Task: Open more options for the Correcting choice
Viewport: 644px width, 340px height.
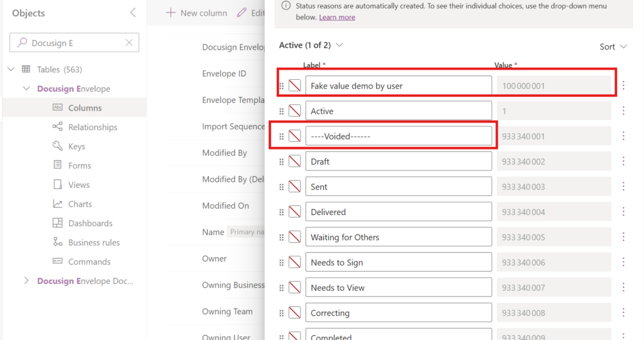Action: click(623, 313)
